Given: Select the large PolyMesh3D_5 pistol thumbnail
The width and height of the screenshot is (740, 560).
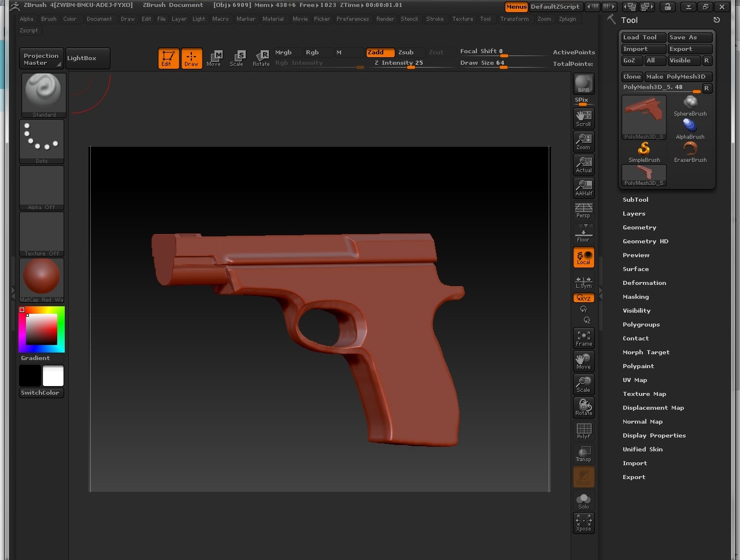Looking at the screenshot, I should coord(644,117).
